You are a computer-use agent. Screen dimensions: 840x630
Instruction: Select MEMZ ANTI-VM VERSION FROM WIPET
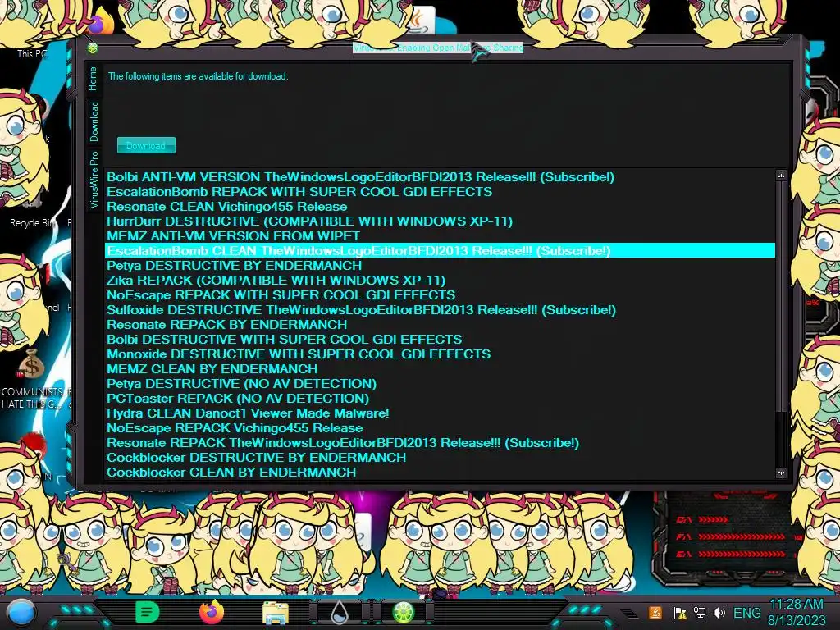click(x=440, y=236)
